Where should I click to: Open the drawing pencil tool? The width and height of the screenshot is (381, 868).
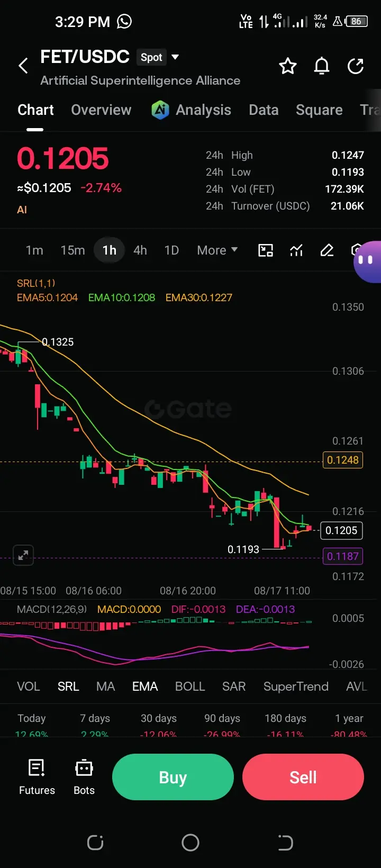pyautogui.click(x=327, y=250)
